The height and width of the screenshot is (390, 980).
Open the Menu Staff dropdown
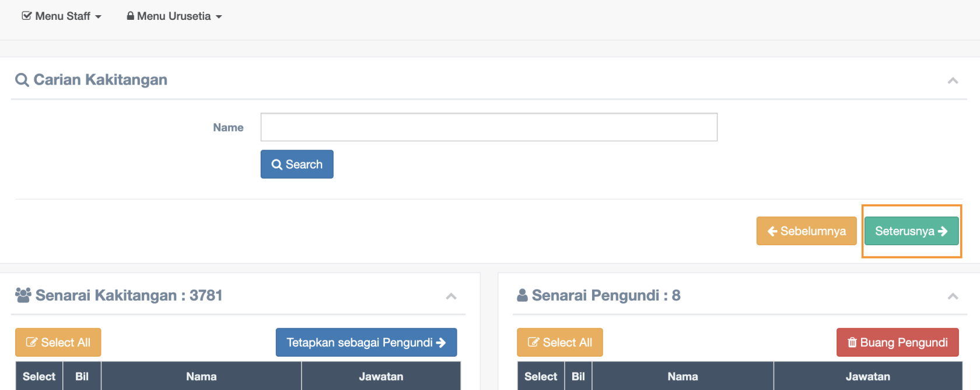(x=62, y=16)
